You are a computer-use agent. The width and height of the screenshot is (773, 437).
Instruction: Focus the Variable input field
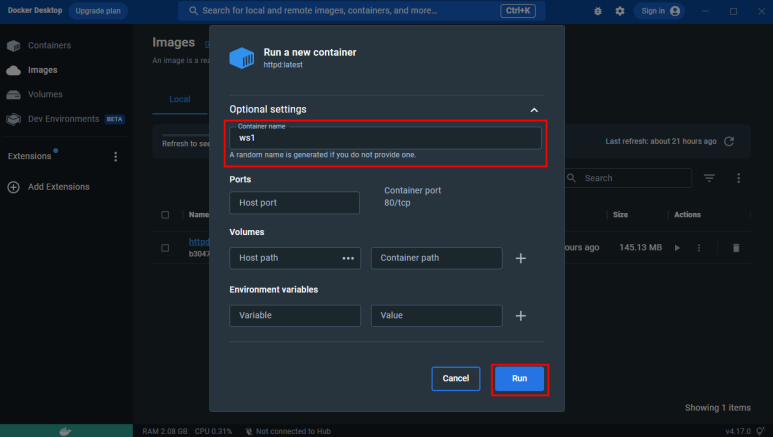(295, 316)
